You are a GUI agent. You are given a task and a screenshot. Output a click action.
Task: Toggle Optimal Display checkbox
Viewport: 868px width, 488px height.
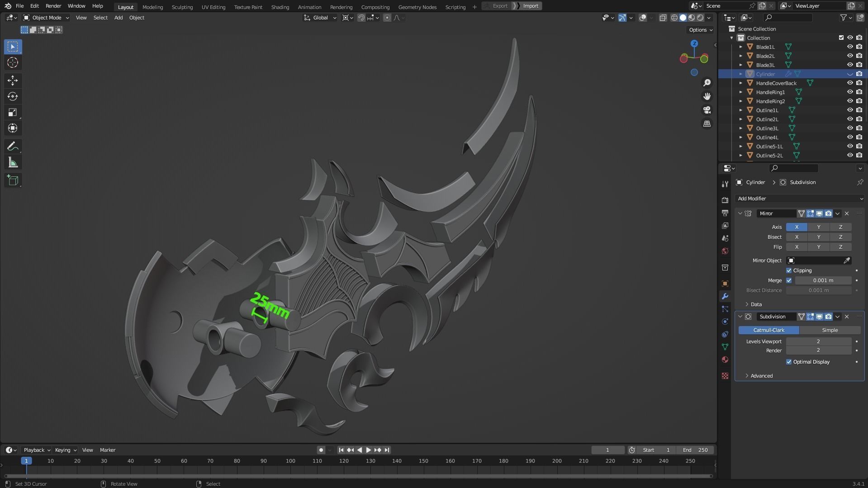tap(789, 362)
